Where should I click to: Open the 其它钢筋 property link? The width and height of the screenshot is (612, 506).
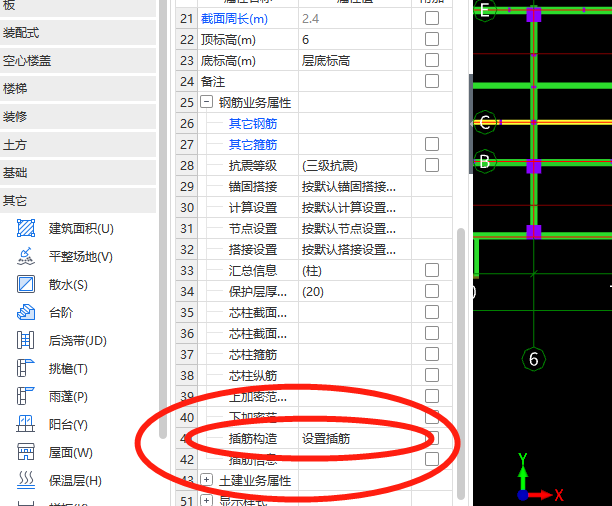(253, 124)
